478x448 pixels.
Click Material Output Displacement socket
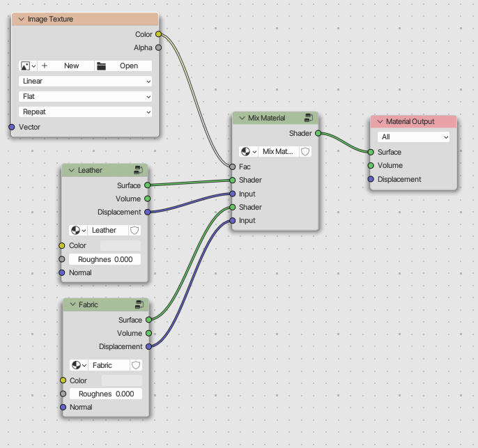(x=371, y=179)
